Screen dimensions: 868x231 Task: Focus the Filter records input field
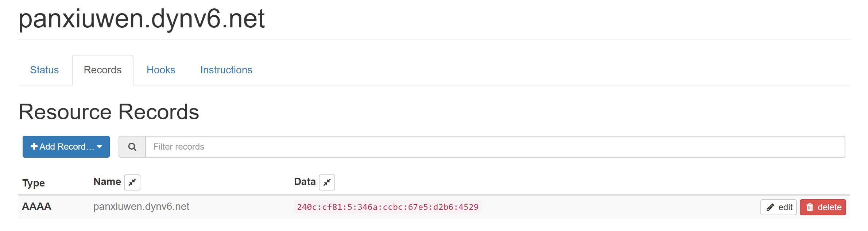pyautogui.click(x=495, y=147)
